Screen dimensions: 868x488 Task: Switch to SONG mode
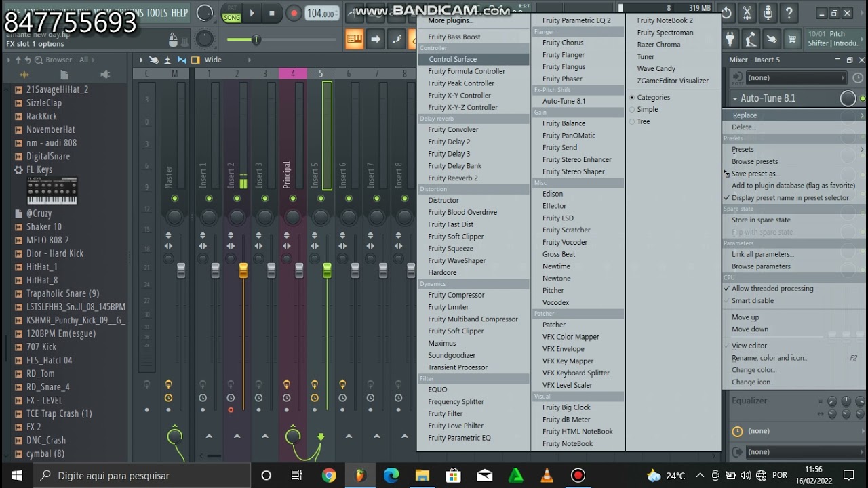pyautogui.click(x=232, y=18)
